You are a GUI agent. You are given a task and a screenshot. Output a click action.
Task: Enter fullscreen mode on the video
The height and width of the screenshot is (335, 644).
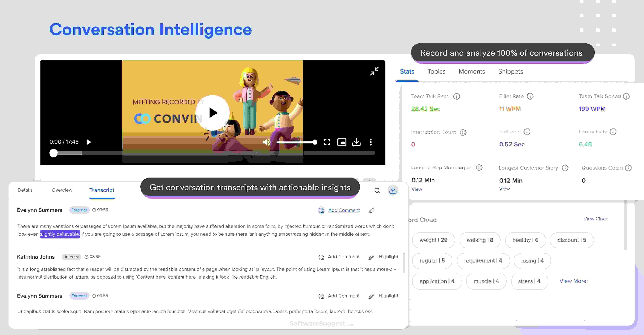pyautogui.click(x=327, y=142)
